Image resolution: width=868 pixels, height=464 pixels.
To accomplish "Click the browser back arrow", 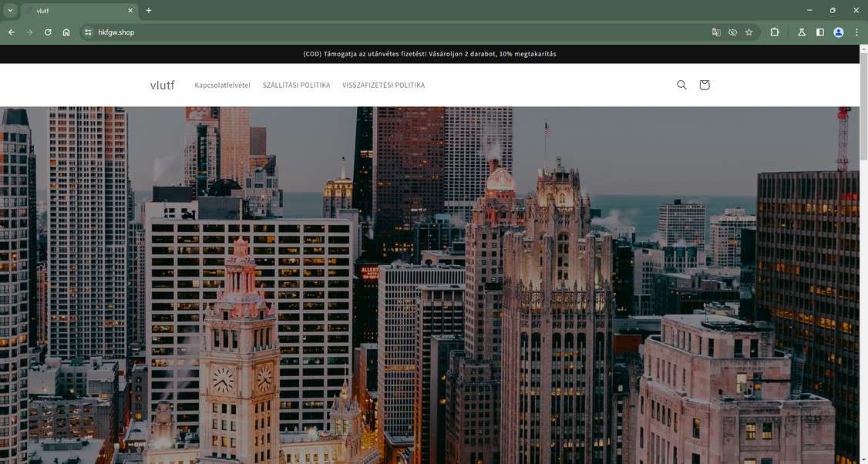I will click(11, 32).
